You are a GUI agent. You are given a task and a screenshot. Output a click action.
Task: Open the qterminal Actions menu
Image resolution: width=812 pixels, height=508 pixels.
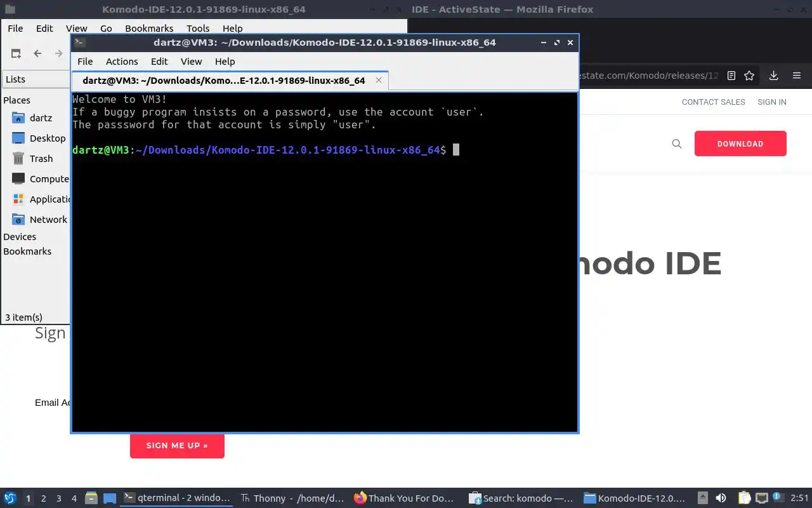point(122,62)
